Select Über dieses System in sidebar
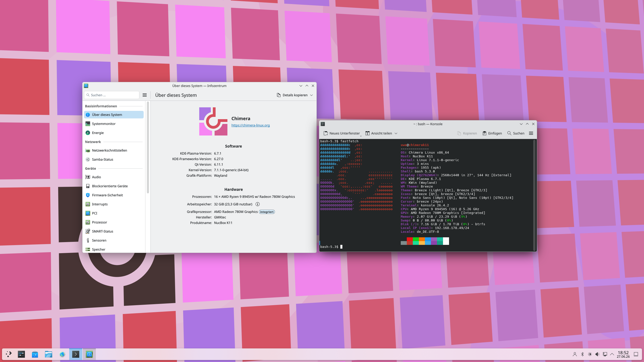This screenshot has height=362, width=644. pos(114,115)
